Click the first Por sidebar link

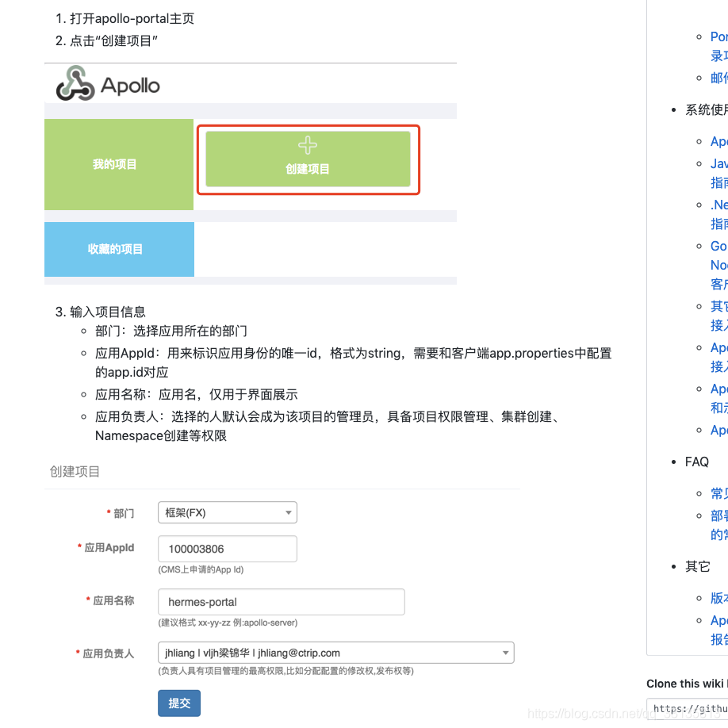click(718, 36)
